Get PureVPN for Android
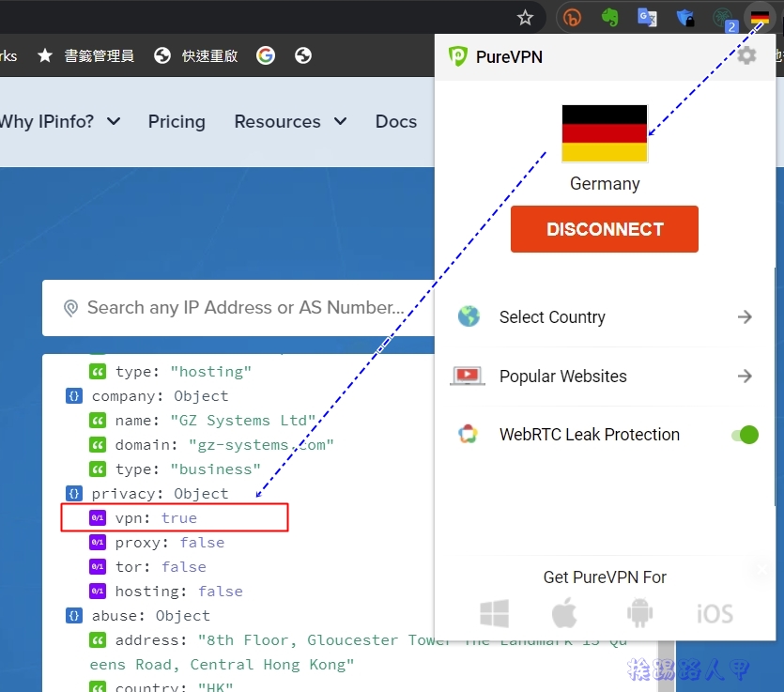Image resolution: width=784 pixels, height=692 pixels. pyautogui.click(x=639, y=612)
